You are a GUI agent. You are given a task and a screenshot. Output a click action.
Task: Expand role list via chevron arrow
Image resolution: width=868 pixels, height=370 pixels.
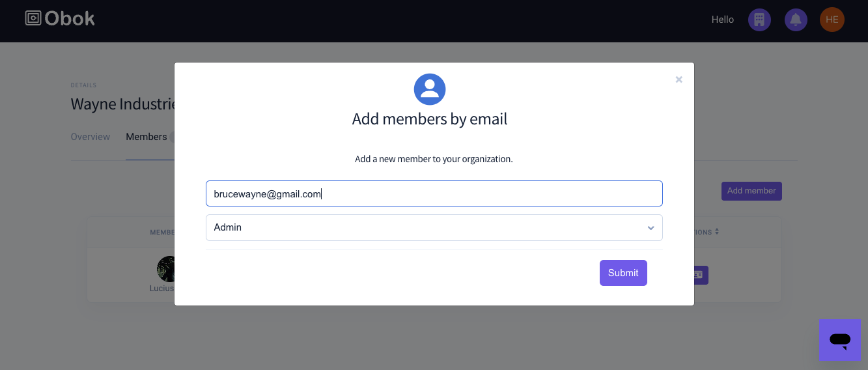651,228
